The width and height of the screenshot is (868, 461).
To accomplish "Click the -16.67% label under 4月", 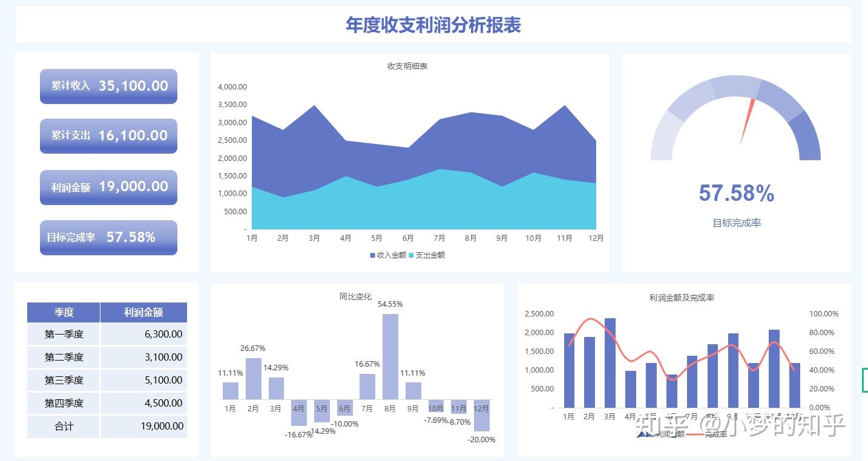I will pyautogui.click(x=298, y=434).
